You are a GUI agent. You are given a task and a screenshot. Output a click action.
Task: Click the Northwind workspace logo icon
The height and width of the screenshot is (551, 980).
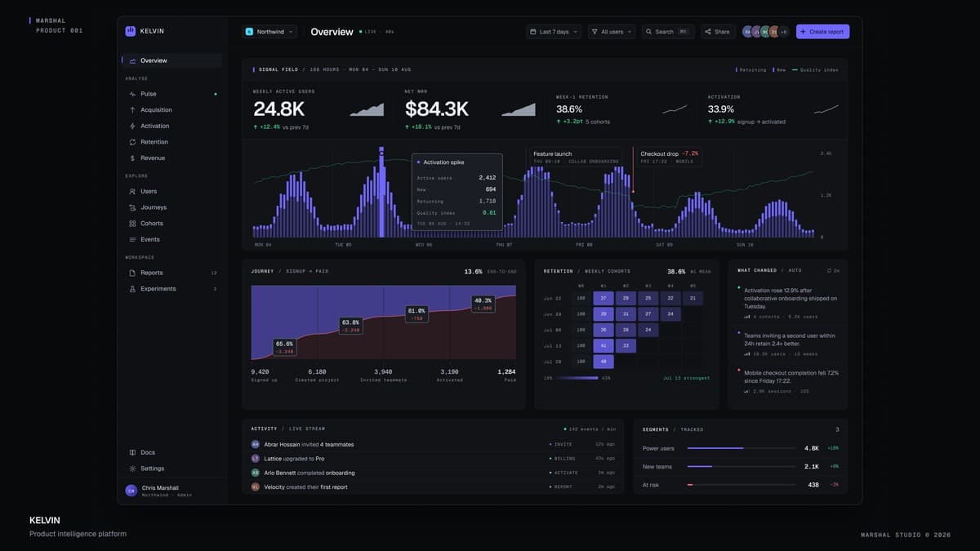[249, 32]
